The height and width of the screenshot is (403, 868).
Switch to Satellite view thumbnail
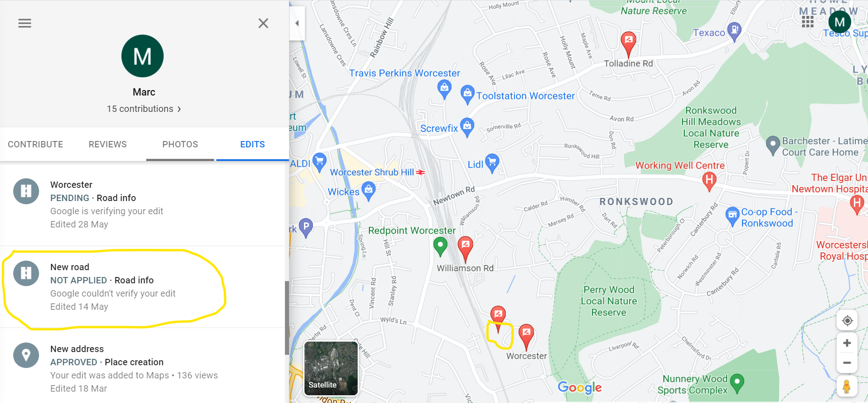[331, 368]
